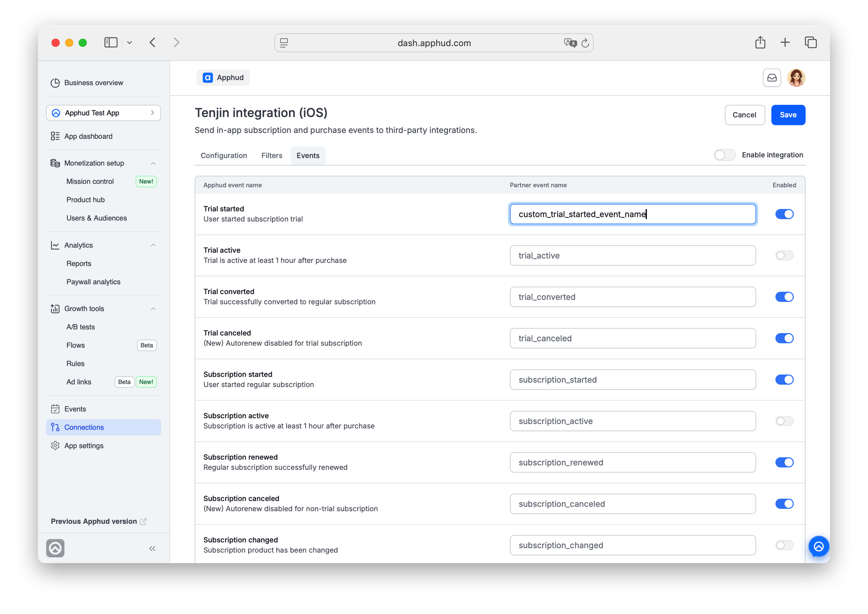Click the Apphud logo at sidebar bottom

(x=55, y=548)
